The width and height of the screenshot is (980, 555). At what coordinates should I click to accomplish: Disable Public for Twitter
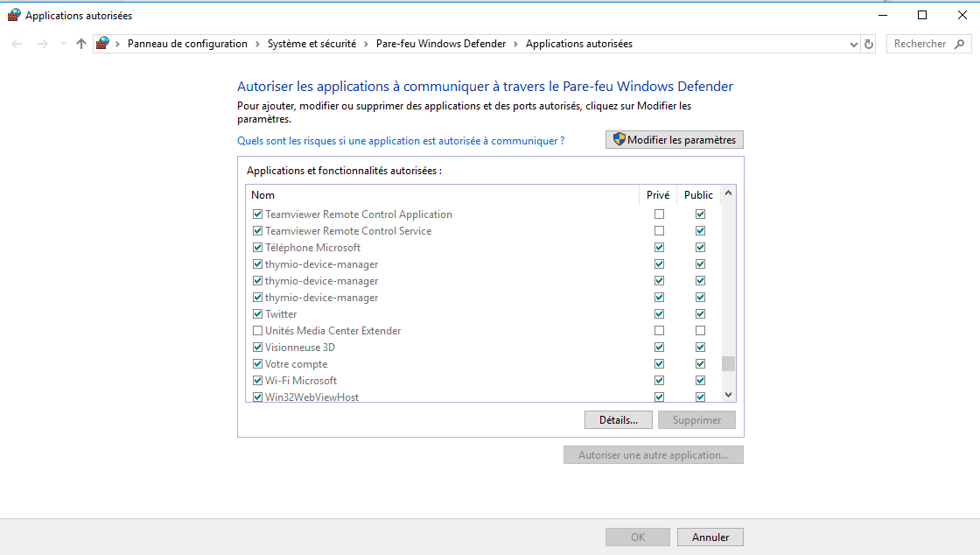point(701,313)
